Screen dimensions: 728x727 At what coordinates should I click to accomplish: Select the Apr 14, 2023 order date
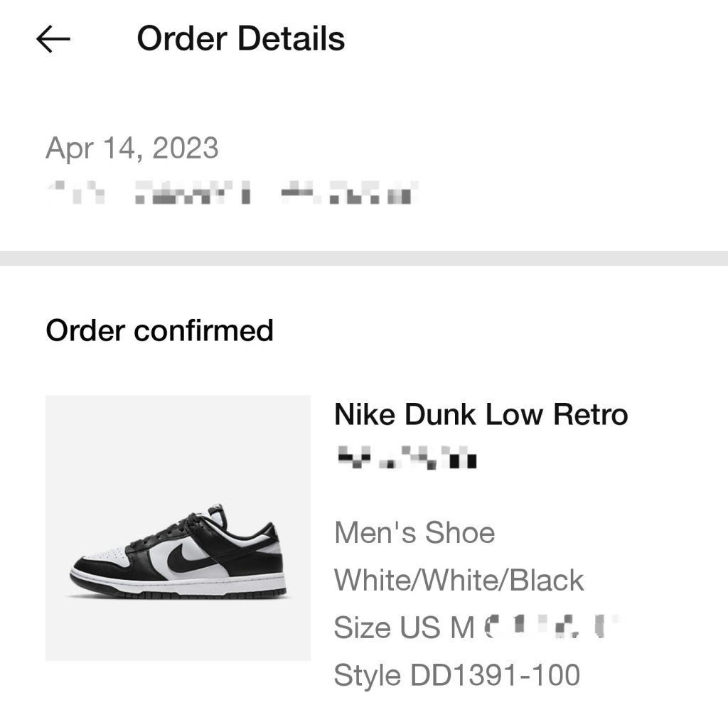(x=132, y=149)
